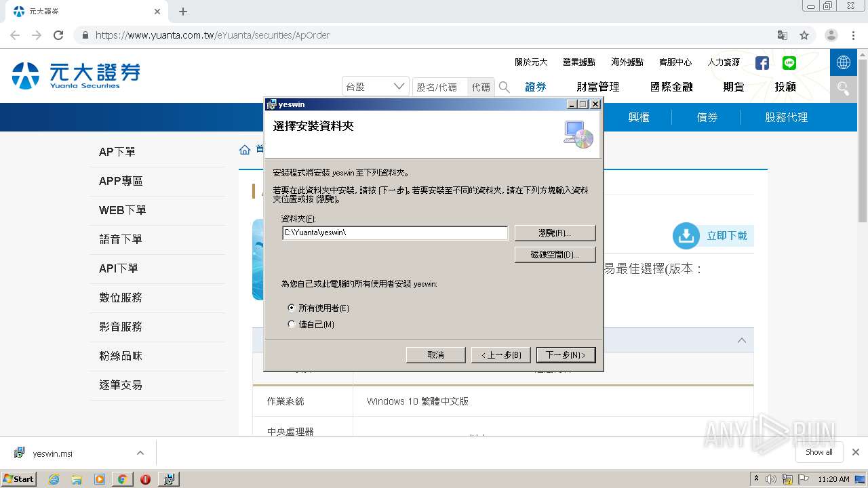
Task: Click 磁碟空間(D)... disk space button
Action: (555, 255)
